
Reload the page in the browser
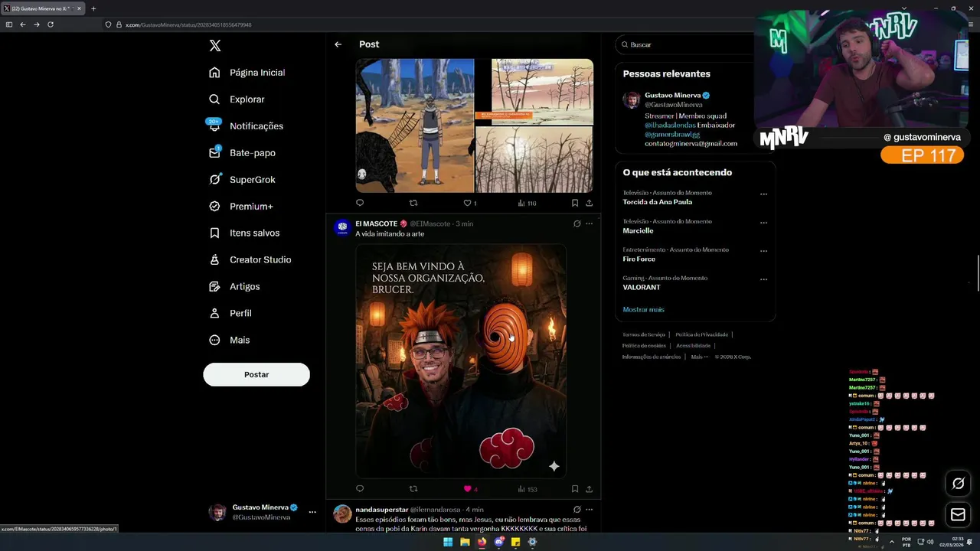pyautogui.click(x=51, y=24)
